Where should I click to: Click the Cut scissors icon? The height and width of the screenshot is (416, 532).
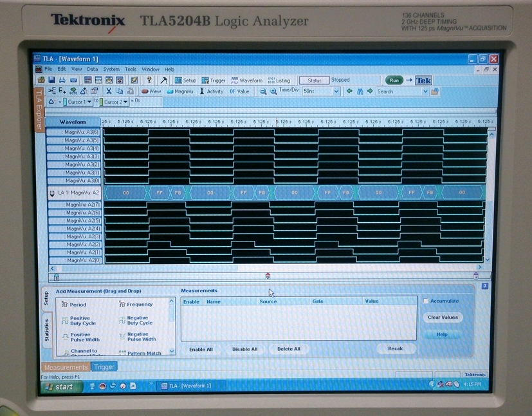pyautogui.click(x=109, y=91)
